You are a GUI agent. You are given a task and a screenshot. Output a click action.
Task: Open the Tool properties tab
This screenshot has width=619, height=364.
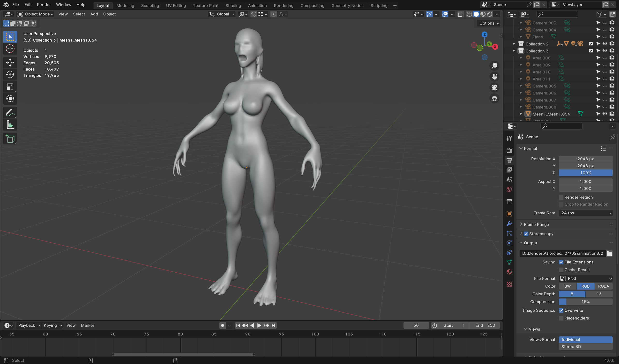[509, 138]
